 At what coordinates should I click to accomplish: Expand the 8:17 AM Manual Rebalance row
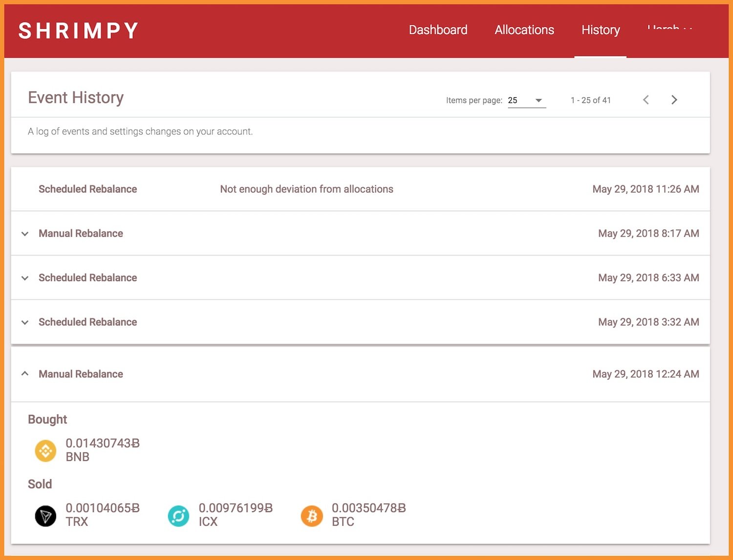pos(25,234)
